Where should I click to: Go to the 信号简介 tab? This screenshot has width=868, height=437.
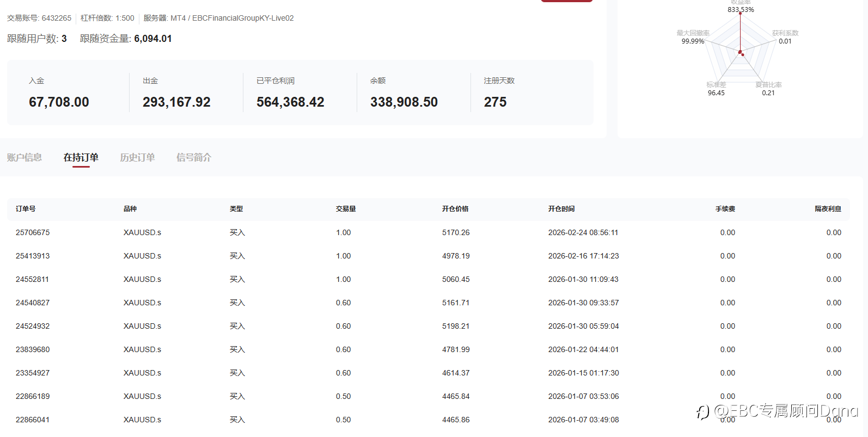[x=194, y=157]
